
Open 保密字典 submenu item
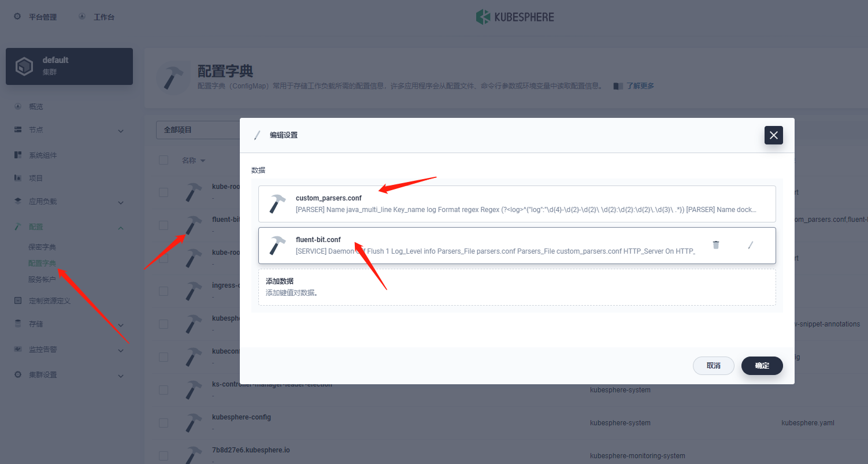pos(42,247)
